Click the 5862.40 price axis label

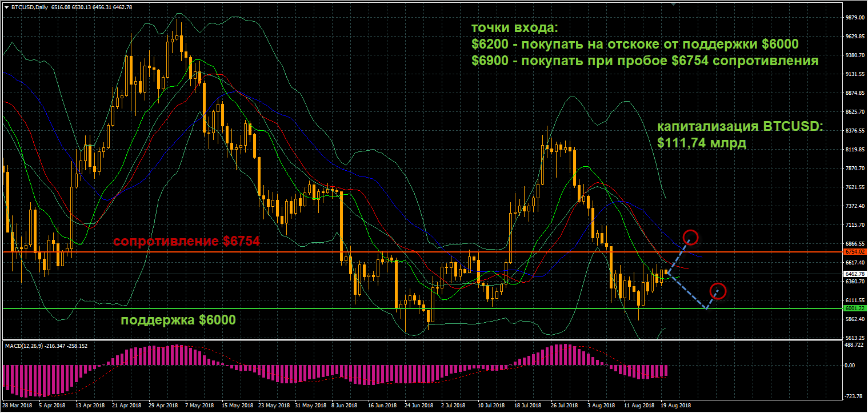(x=855, y=319)
